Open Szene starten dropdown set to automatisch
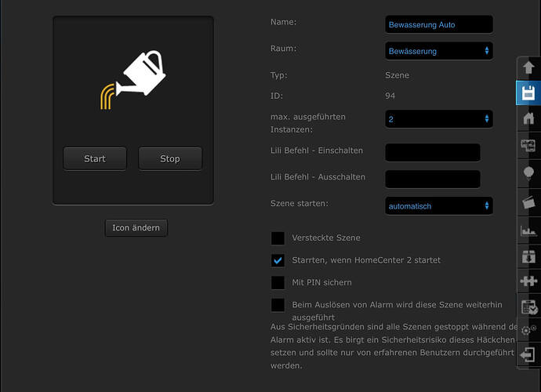 (x=439, y=206)
